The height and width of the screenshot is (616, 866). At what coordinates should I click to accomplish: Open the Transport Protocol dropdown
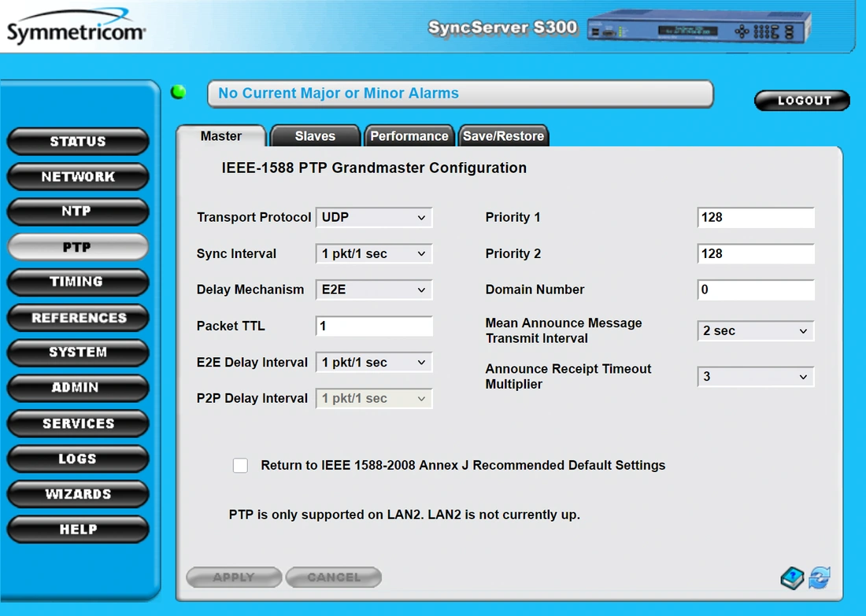[x=374, y=217]
